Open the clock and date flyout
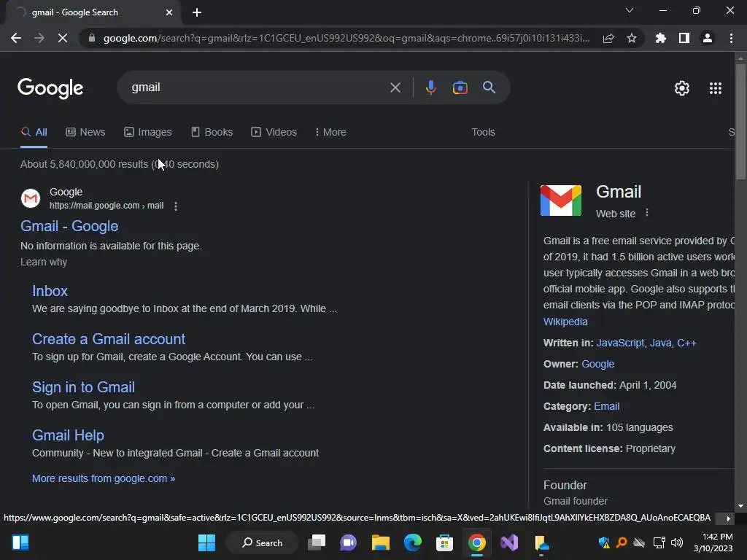747x560 pixels. tap(713, 542)
